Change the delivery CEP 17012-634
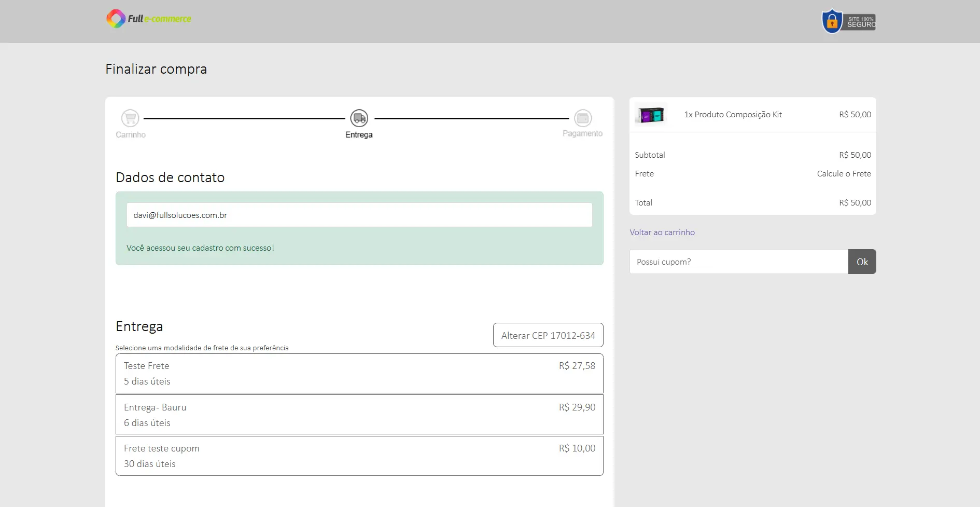Screen dimensions: 980x507 548,335
